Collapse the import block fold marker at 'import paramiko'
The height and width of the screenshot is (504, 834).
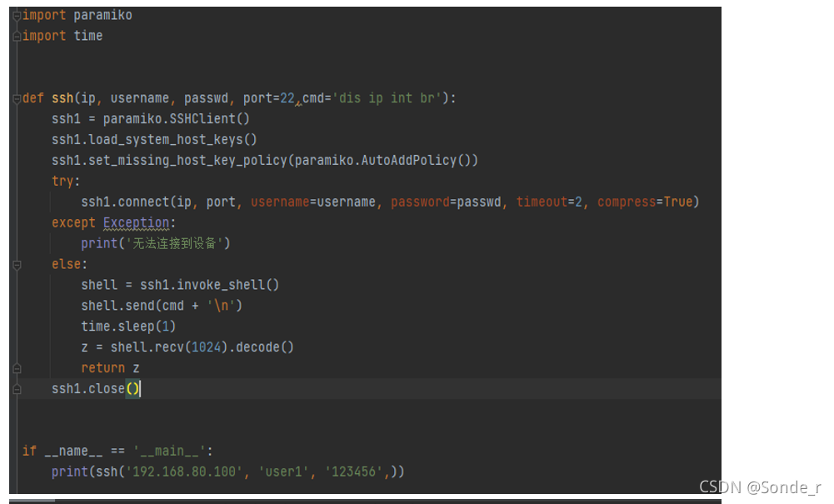click(x=17, y=16)
